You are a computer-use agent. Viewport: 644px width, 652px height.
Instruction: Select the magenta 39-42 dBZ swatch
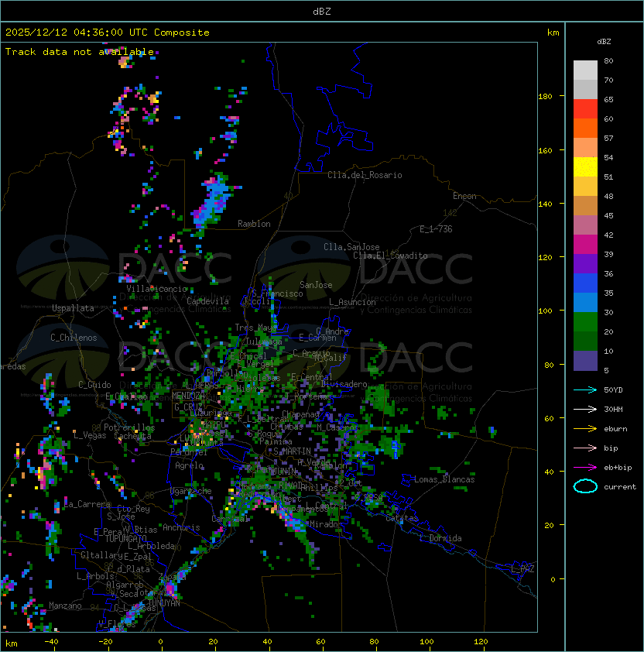click(x=585, y=245)
